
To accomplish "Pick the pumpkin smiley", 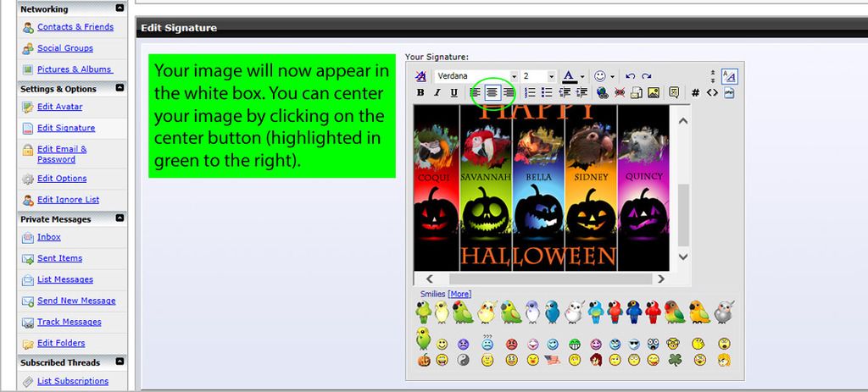I will coord(423,361).
